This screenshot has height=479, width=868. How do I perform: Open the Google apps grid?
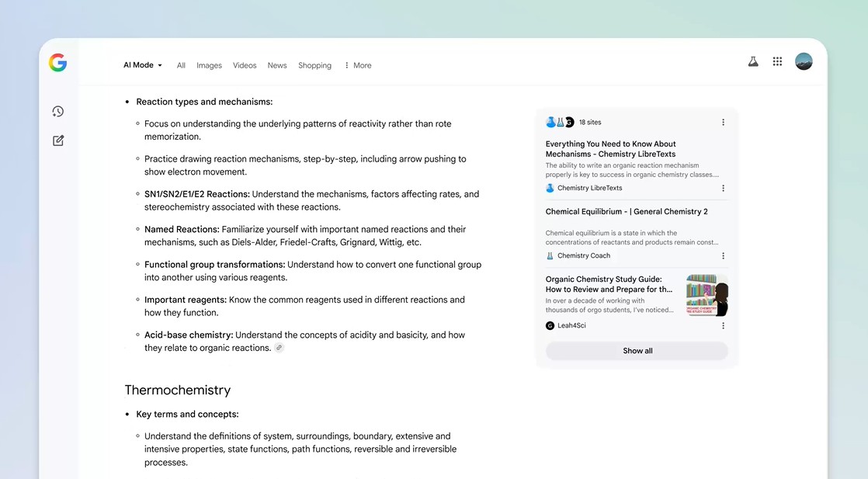pos(777,62)
